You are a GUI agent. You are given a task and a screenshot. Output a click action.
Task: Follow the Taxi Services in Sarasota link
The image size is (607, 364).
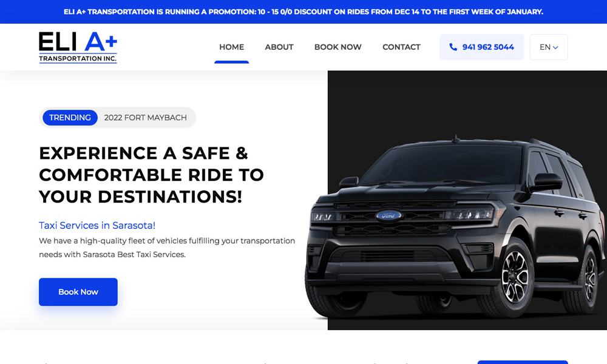click(97, 225)
